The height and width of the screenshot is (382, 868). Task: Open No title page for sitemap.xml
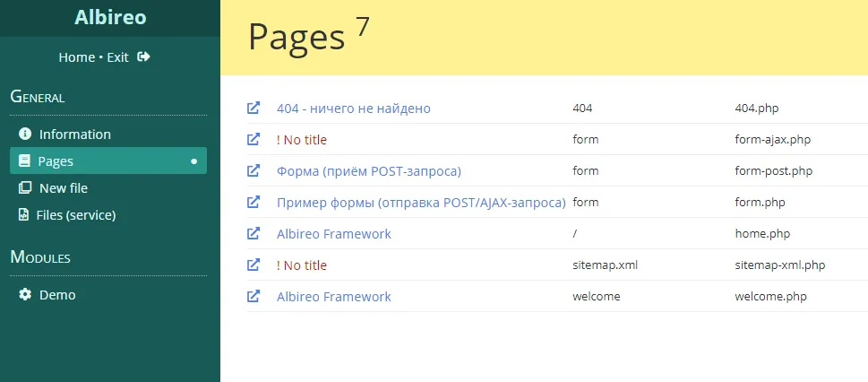(302, 265)
